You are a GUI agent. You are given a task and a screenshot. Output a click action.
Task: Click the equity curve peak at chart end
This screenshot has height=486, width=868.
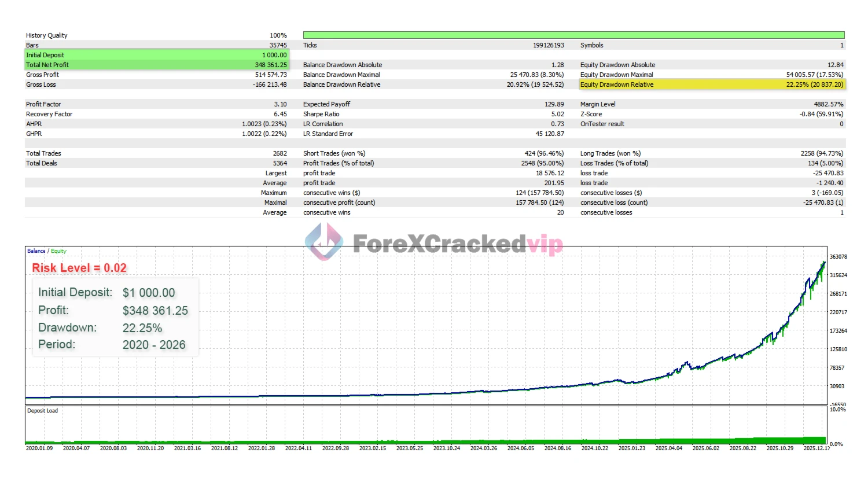point(824,263)
